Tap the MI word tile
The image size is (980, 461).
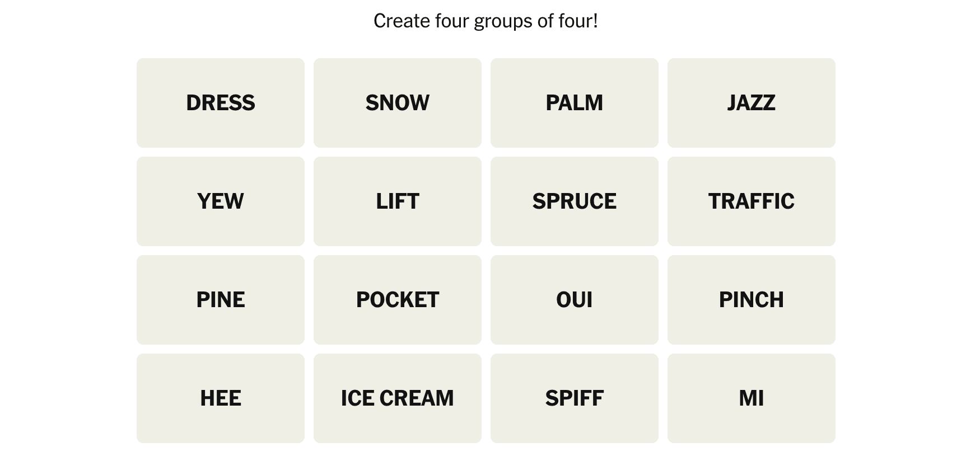coord(752,398)
